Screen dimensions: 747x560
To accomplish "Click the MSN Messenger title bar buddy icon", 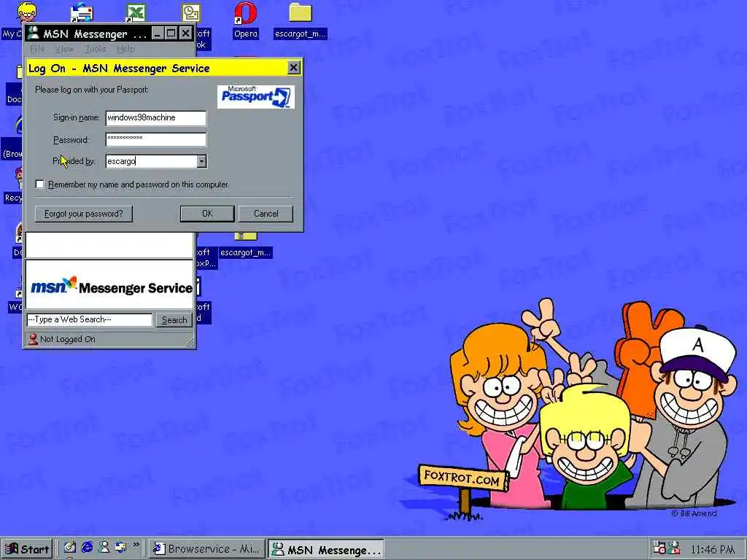I will [33, 34].
